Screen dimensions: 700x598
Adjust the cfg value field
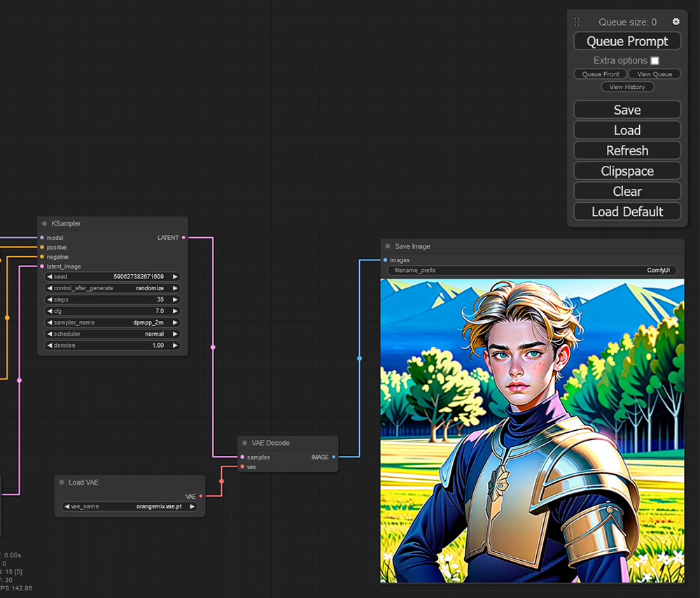[x=113, y=311]
